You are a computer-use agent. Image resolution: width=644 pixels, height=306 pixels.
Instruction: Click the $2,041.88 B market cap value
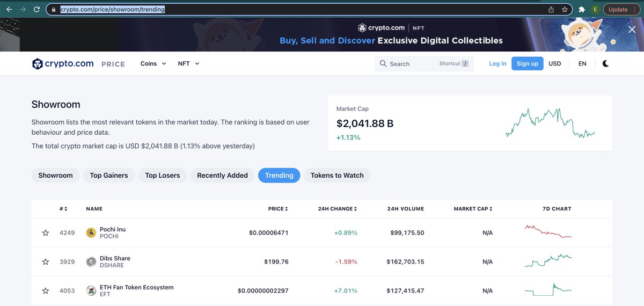tap(365, 123)
